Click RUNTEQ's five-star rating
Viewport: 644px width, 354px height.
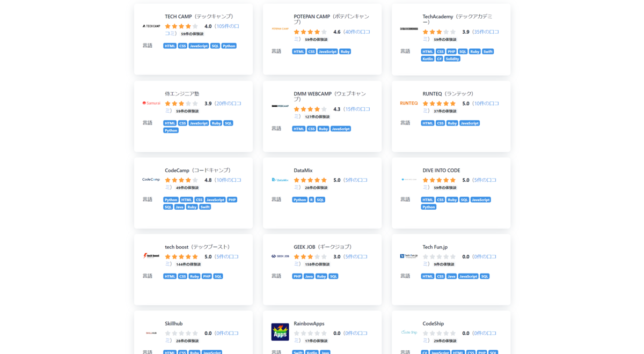(x=439, y=104)
